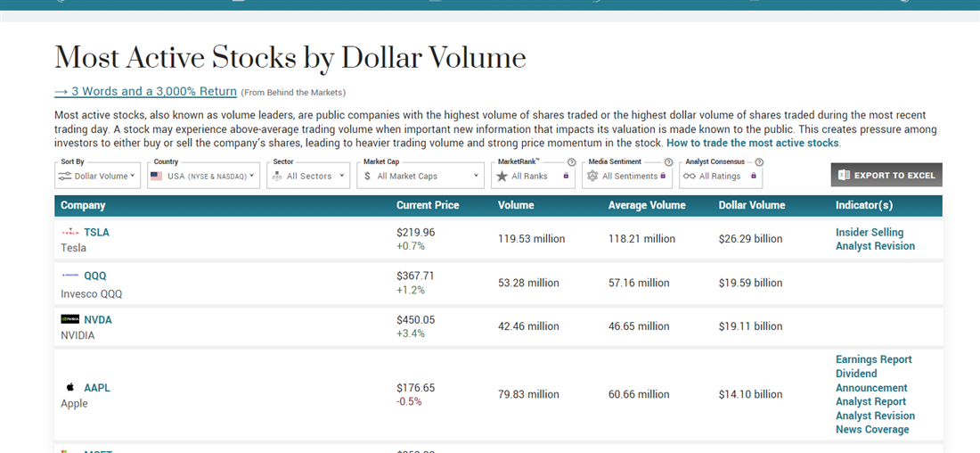Viewport: 980px width, 453px height.
Task: Click the MarketRank help question mark icon
Action: point(571,162)
